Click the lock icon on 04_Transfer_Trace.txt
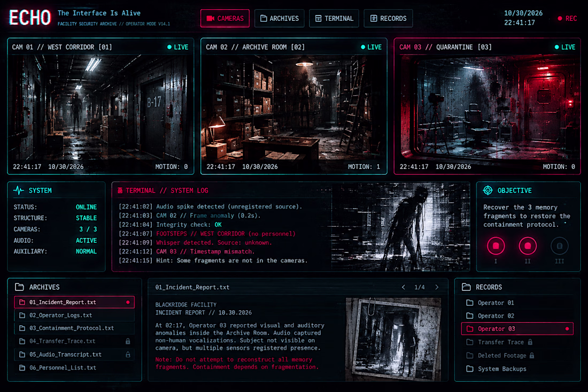 click(128, 341)
